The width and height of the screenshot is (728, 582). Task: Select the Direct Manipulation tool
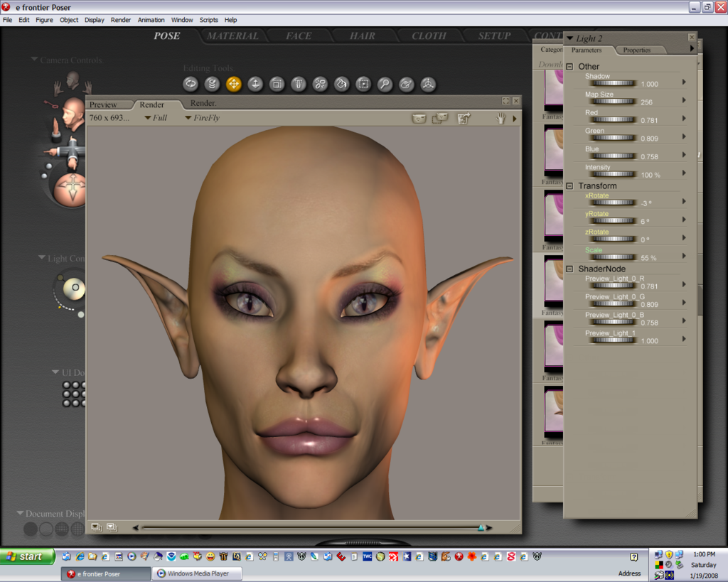[x=428, y=85]
